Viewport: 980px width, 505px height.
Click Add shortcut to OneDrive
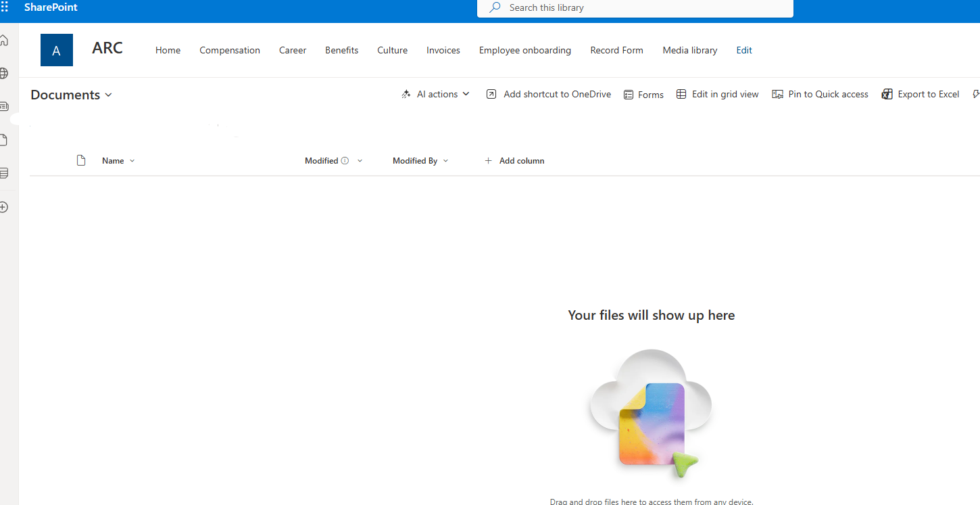pos(549,95)
